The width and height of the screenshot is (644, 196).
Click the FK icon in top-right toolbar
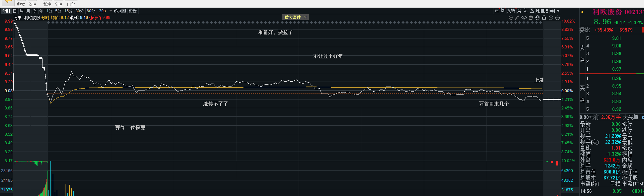[497, 11]
